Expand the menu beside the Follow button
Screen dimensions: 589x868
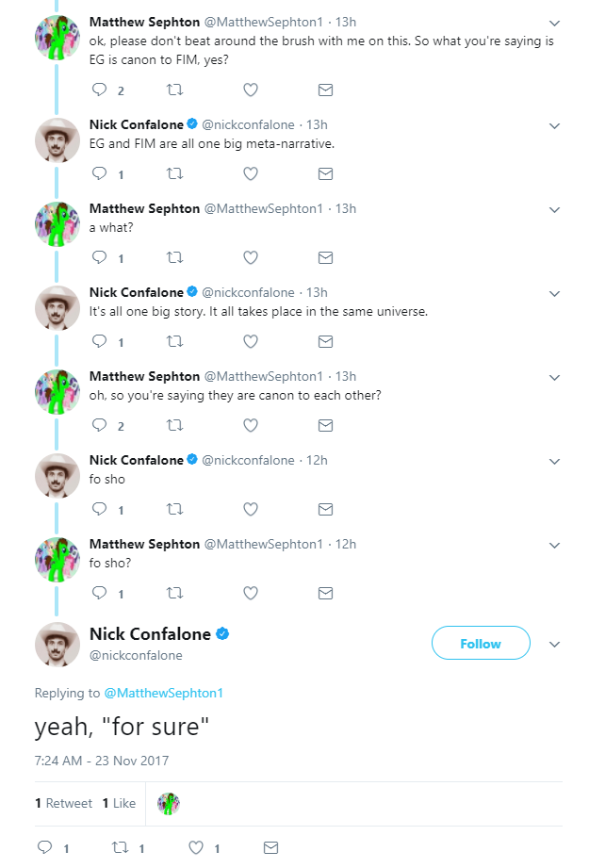554,645
